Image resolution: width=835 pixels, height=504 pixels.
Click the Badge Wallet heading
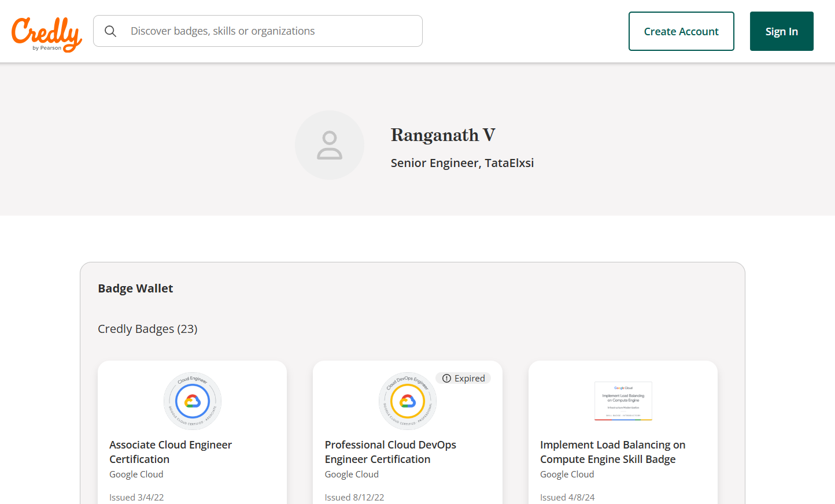135,288
